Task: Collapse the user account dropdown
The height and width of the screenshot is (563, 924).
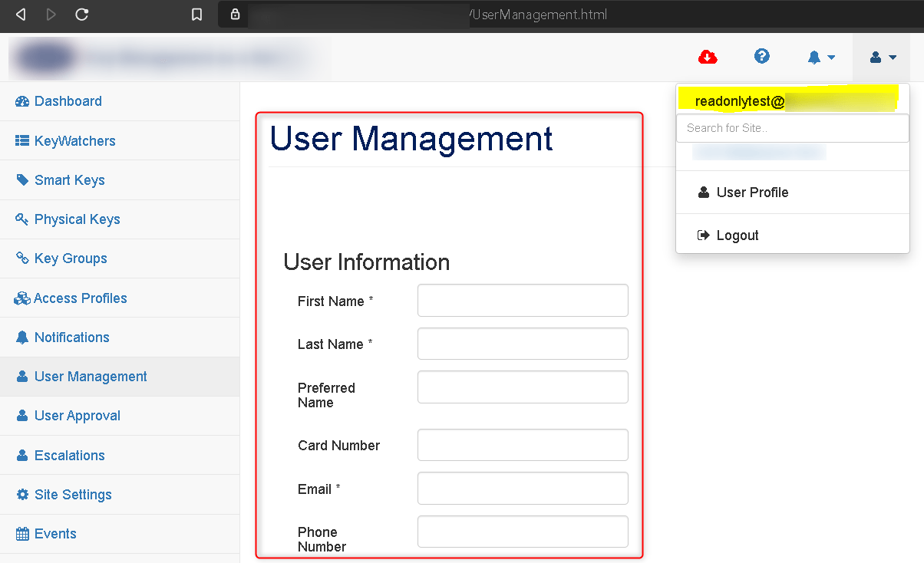Action: click(883, 58)
